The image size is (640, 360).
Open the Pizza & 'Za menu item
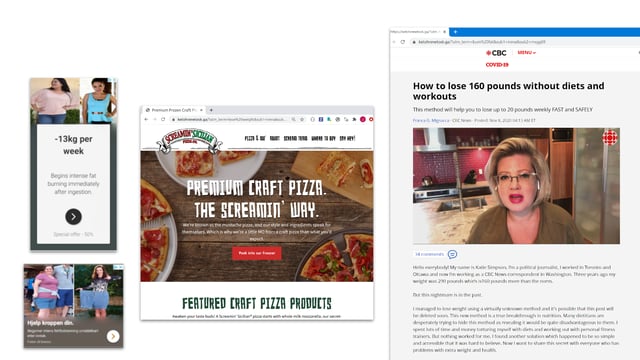coord(255,138)
